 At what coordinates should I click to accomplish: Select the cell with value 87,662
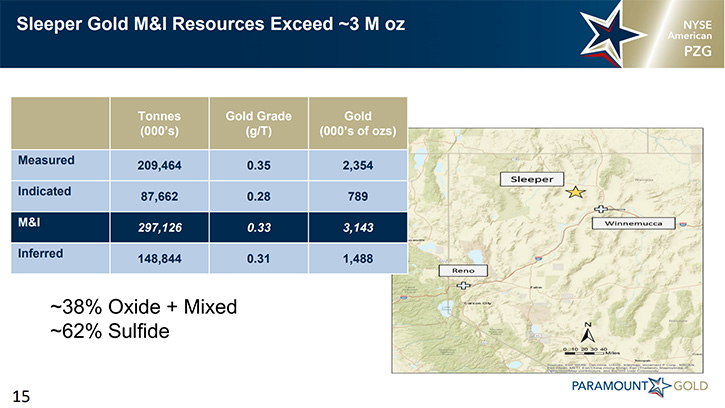click(x=160, y=196)
